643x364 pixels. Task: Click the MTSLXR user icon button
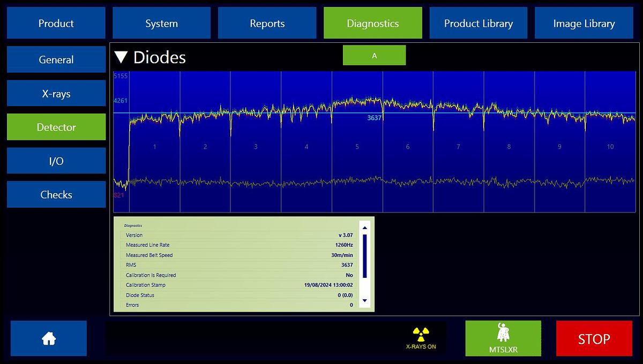pyautogui.click(x=503, y=338)
